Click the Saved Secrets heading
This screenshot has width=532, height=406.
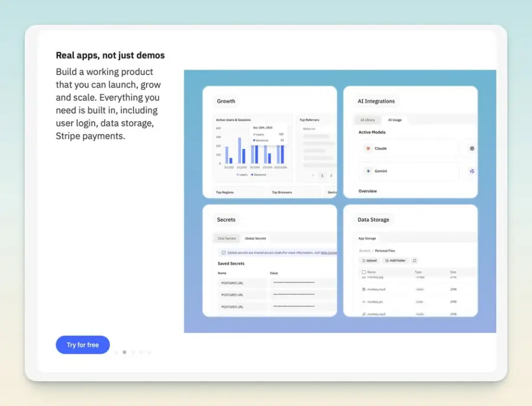point(231,264)
